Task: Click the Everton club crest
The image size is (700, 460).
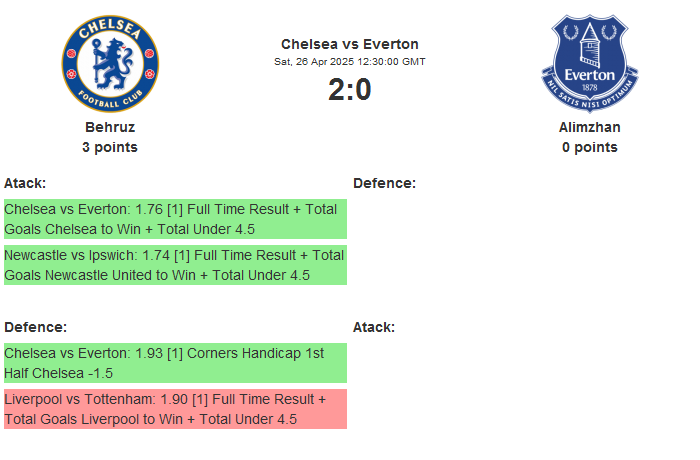Action: (589, 62)
